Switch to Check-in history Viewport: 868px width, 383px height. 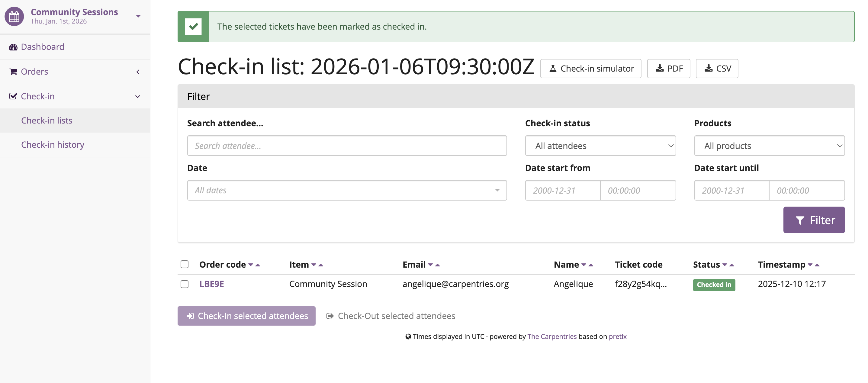click(x=53, y=144)
